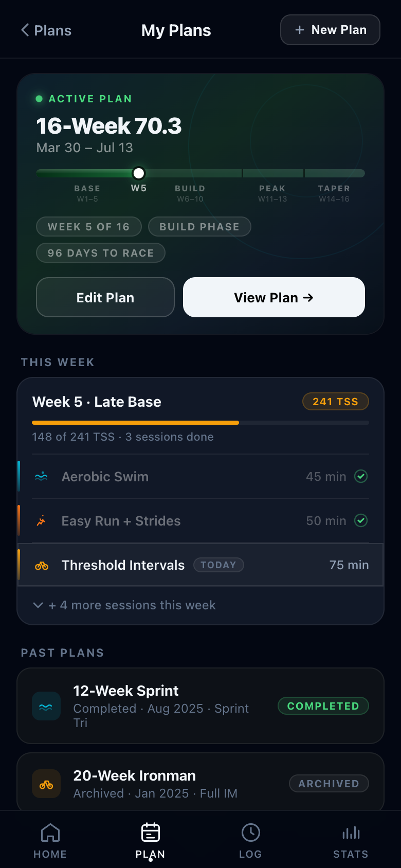Tap the 12-Week Sprint swim thumbnail icon
The width and height of the screenshot is (401, 868).
[x=46, y=706]
